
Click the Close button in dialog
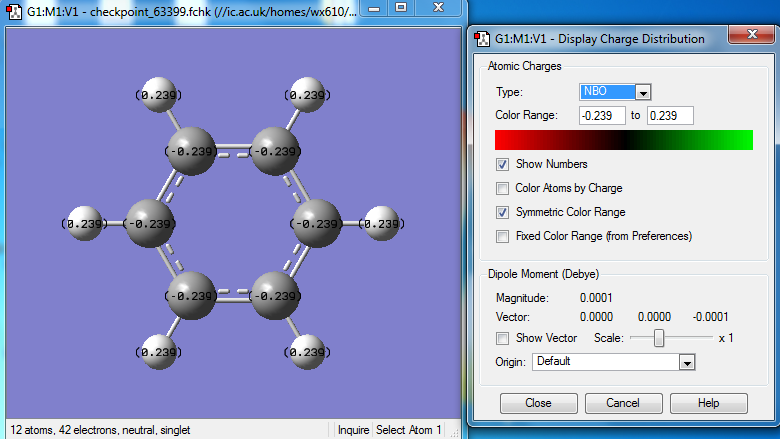click(538, 403)
